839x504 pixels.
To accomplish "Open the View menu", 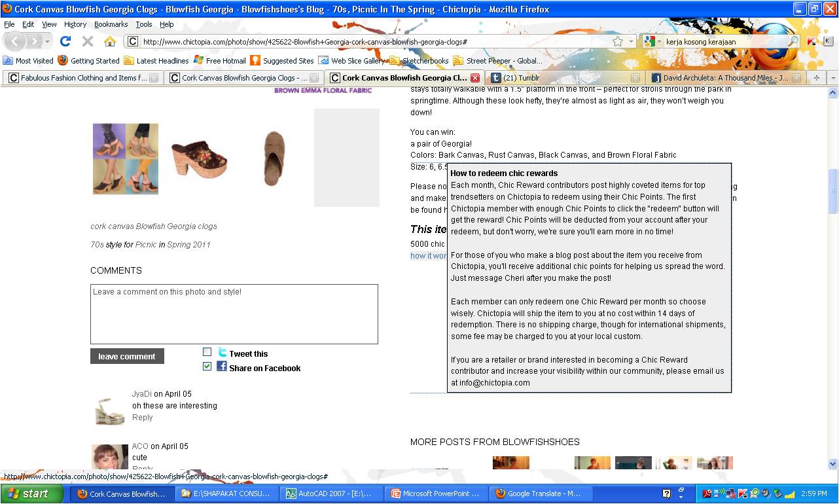I will pos(49,24).
